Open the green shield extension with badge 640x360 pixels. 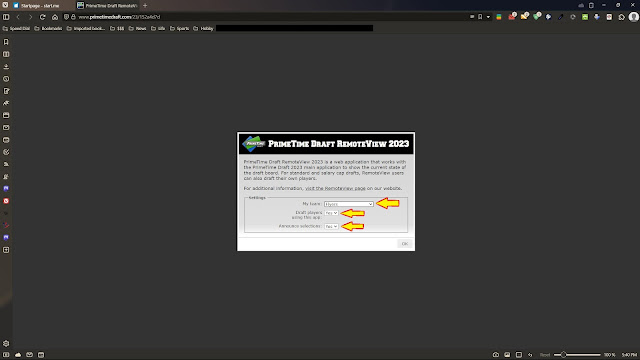pyautogui.click(x=536, y=17)
